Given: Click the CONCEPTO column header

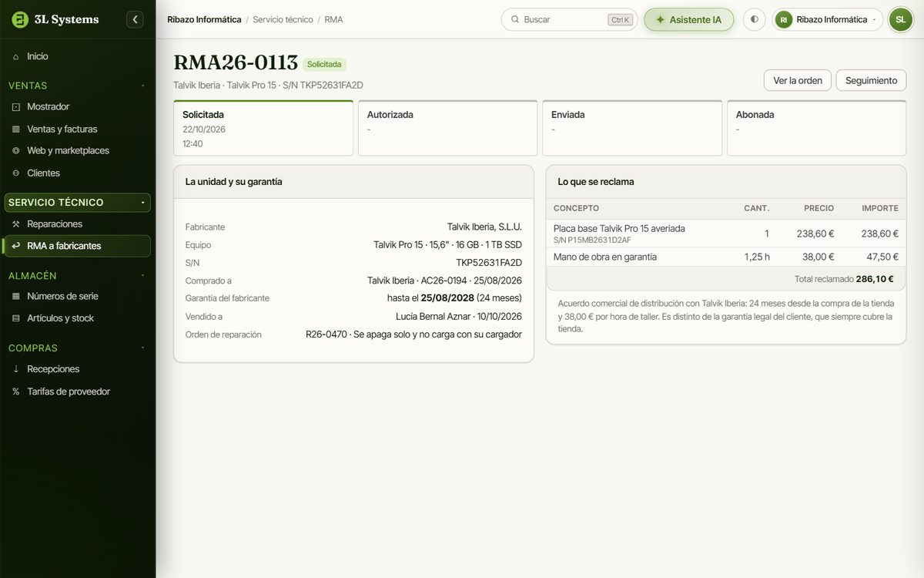Looking at the screenshot, I should coord(576,208).
